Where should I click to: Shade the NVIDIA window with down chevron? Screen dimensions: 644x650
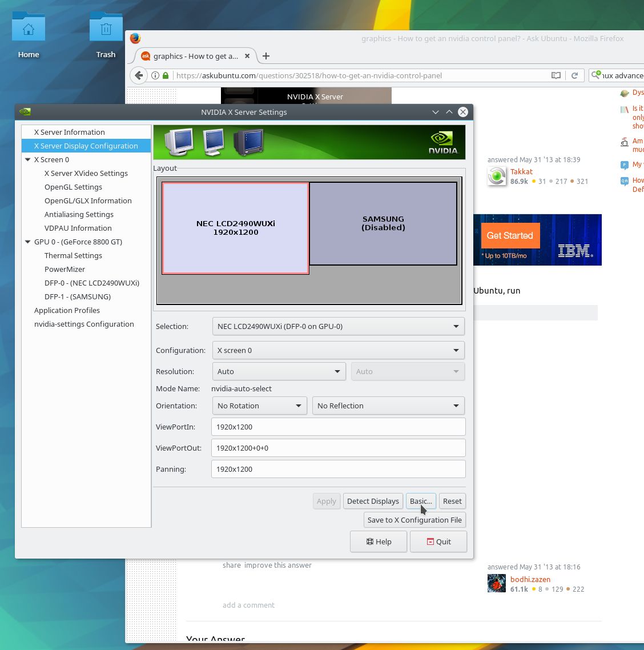(435, 112)
